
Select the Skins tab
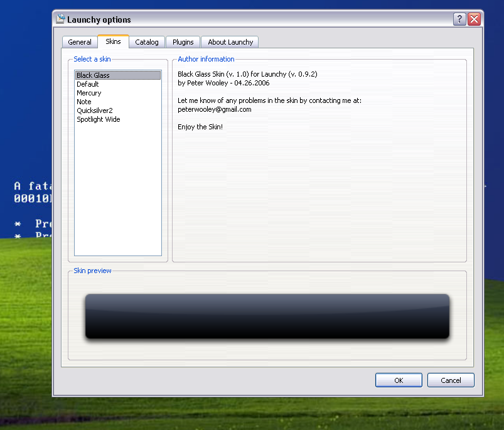coord(113,41)
